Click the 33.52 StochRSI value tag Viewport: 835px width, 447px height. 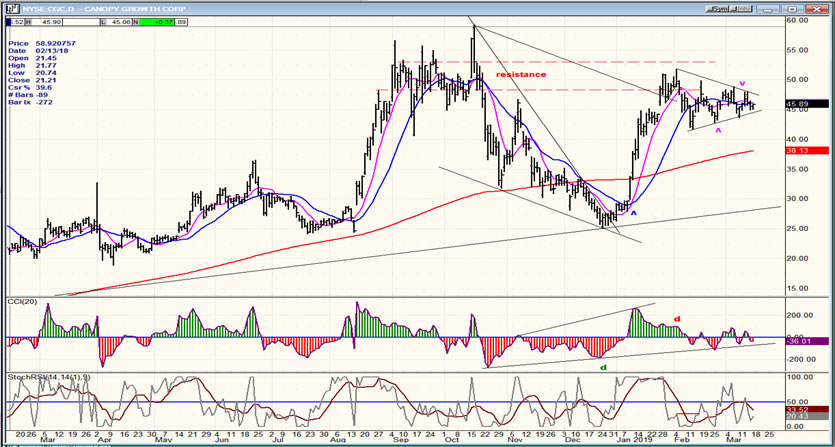(807, 409)
